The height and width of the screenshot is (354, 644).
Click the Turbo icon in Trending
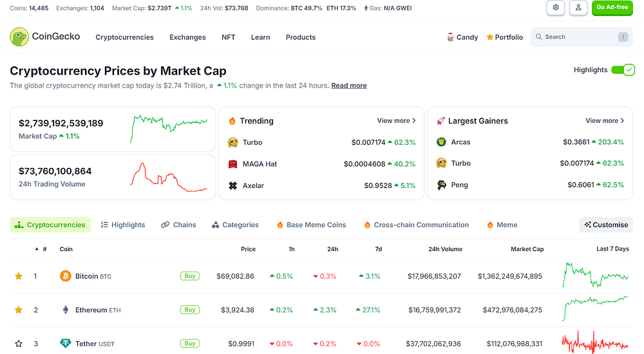pos(233,142)
